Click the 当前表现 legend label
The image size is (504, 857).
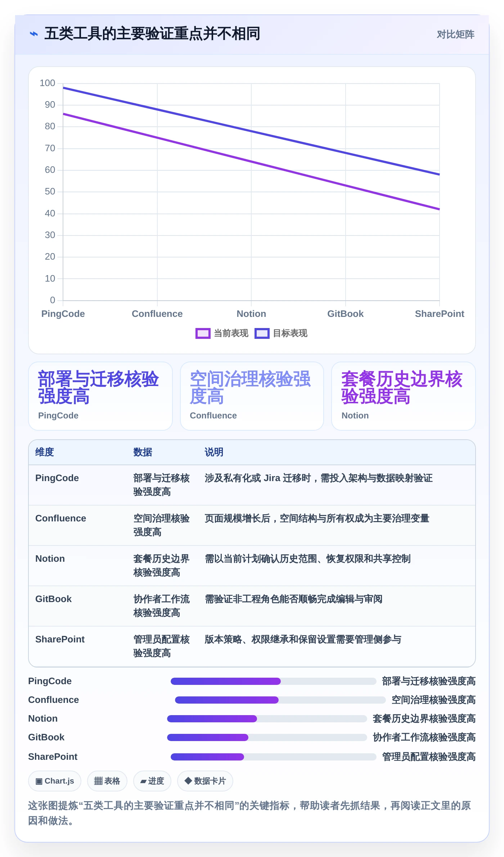coord(231,333)
